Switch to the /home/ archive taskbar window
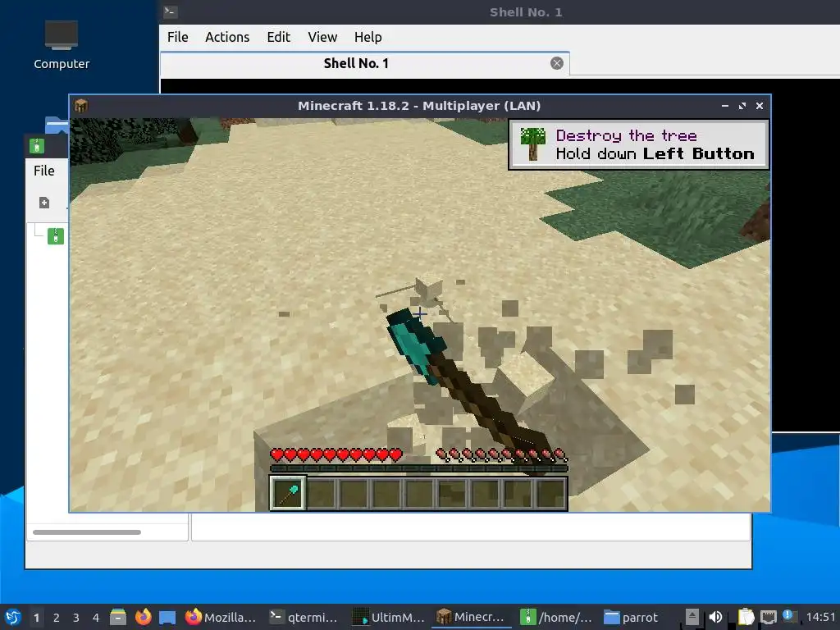The height and width of the screenshot is (630, 840). [556, 617]
